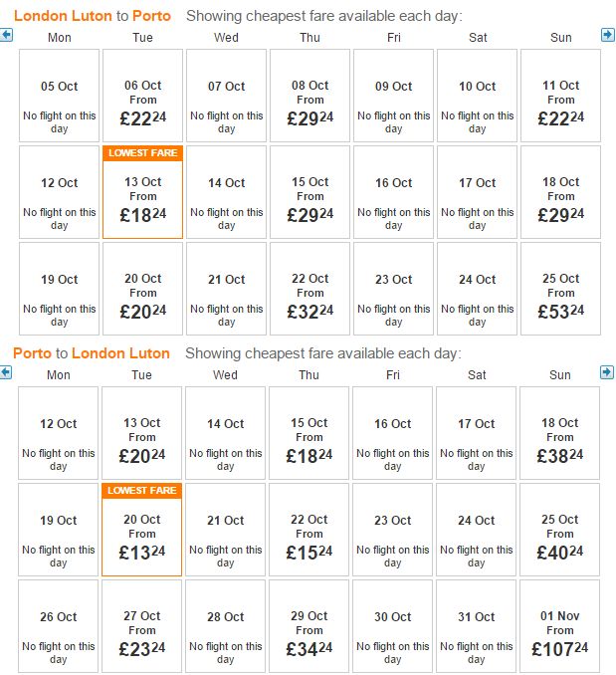Click return 27 Oct fare £23.24
The height and width of the screenshot is (675, 616).
tap(142, 626)
